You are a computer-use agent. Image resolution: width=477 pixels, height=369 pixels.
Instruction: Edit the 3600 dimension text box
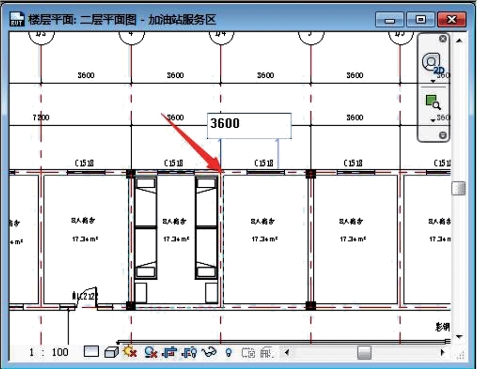(x=249, y=126)
